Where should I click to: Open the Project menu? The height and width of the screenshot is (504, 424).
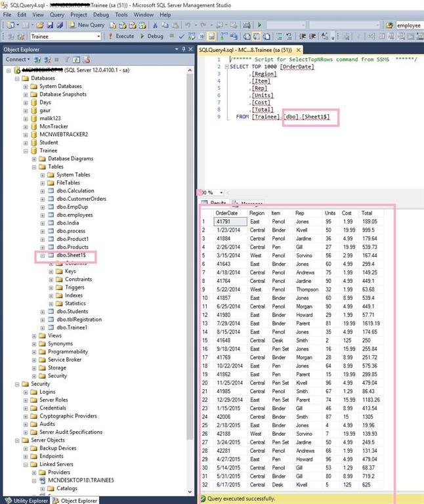tap(79, 14)
